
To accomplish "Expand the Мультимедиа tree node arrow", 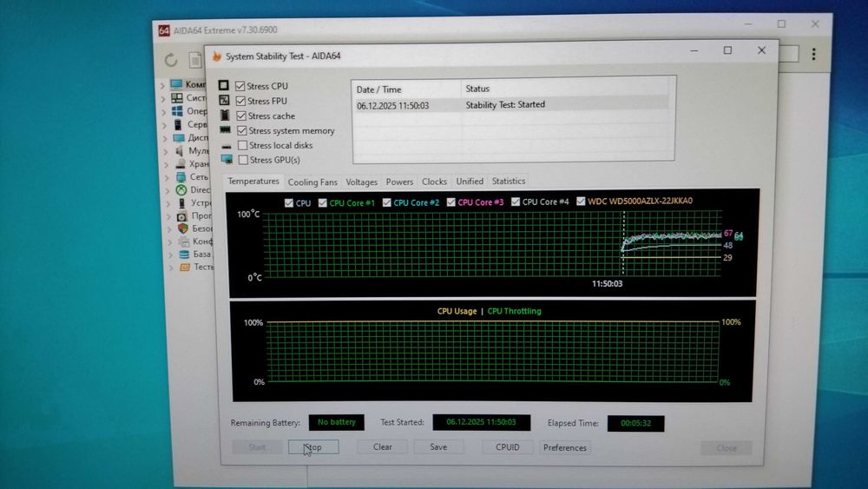I will 166,151.
